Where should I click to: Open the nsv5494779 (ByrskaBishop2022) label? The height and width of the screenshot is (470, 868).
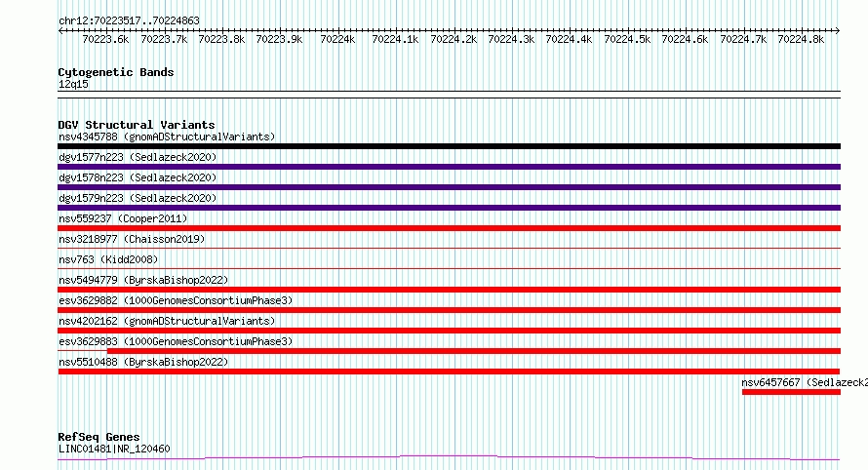click(x=143, y=280)
